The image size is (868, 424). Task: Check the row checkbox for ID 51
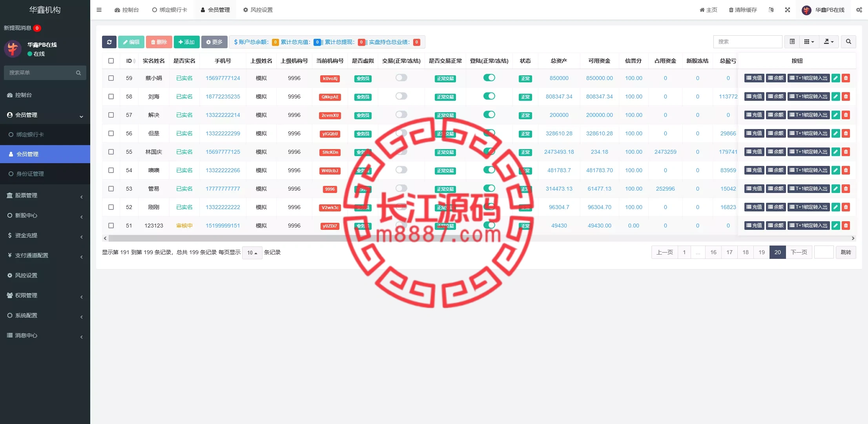[x=111, y=226]
